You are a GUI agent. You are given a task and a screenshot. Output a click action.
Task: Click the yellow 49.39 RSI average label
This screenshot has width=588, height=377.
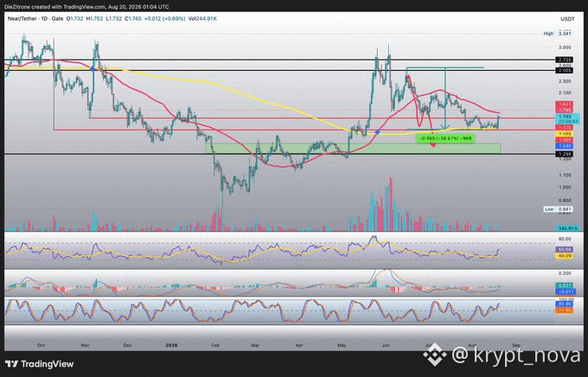tap(564, 255)
